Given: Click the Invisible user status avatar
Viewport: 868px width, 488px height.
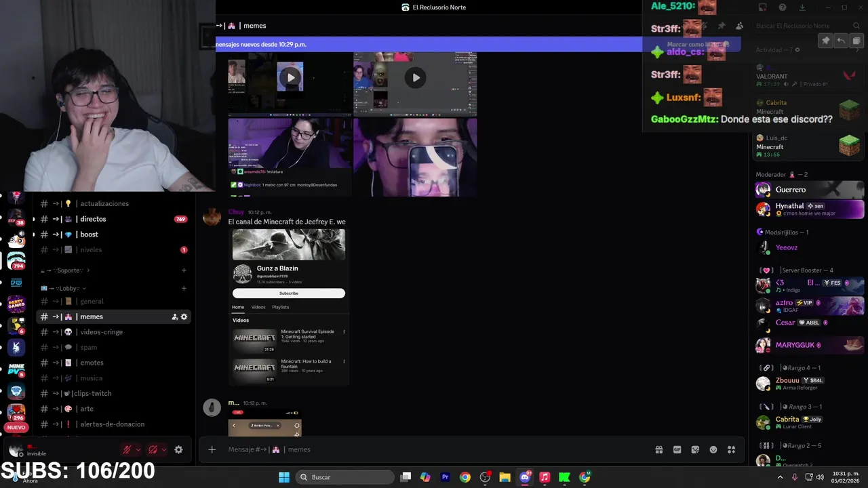Looking at the screenshot, I should 16,450.
